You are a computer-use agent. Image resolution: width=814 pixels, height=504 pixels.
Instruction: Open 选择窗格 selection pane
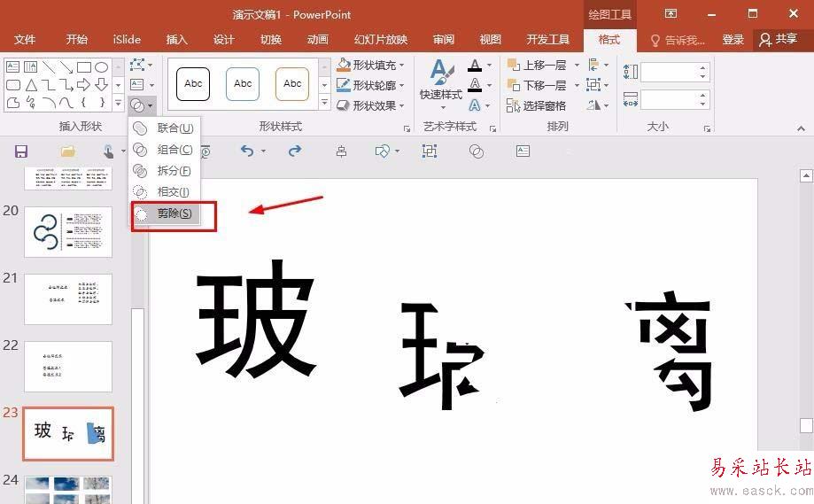coord(536,105)
